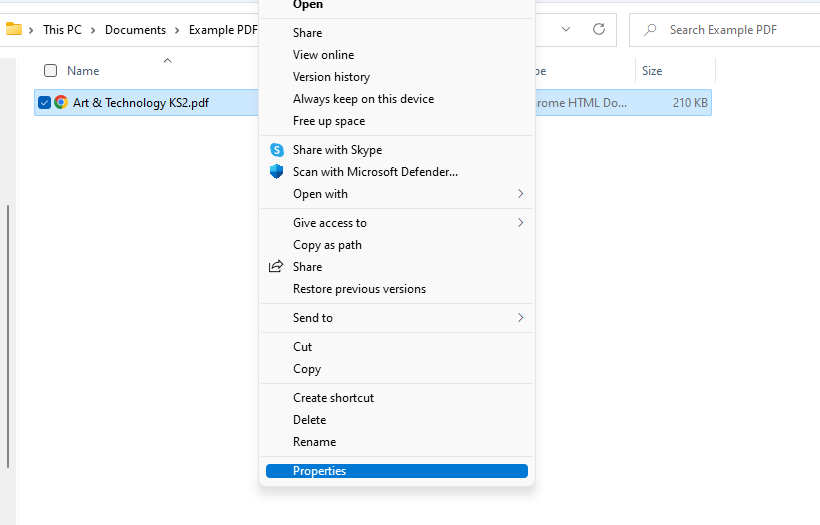
Task: Navigate to Documents in the breadcrumb
Action: point(135,30)
